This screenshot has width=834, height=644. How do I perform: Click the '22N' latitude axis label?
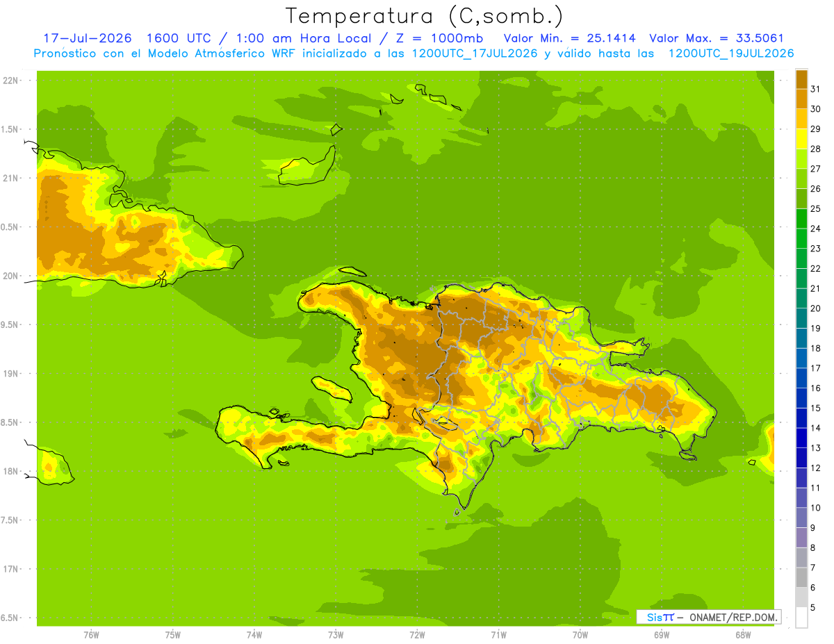(x=11, y=81)
